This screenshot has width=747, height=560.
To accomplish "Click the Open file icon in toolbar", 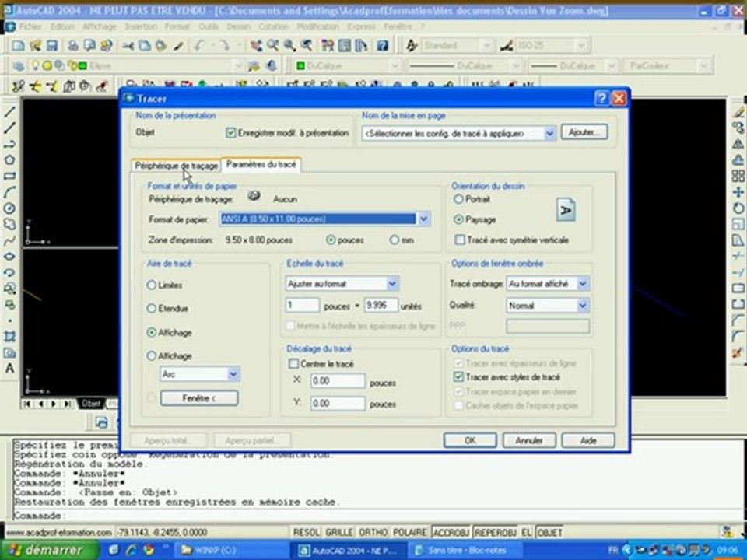I will click(x=35, y=46).
